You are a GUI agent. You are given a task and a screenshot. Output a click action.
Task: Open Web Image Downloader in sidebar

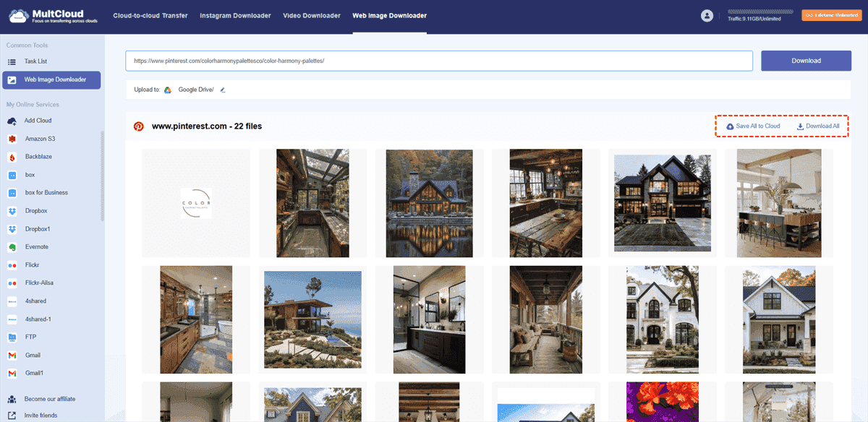pyautogui.click(x=51, y=79)
